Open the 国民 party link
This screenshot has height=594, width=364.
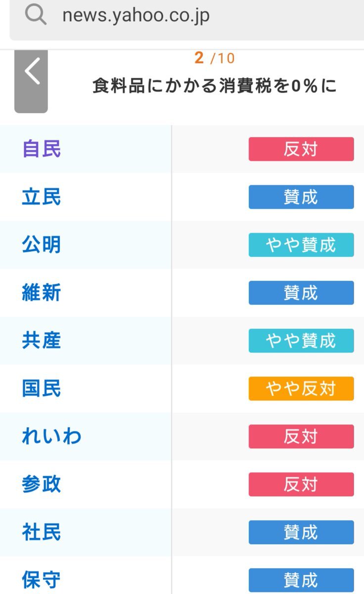42,389
